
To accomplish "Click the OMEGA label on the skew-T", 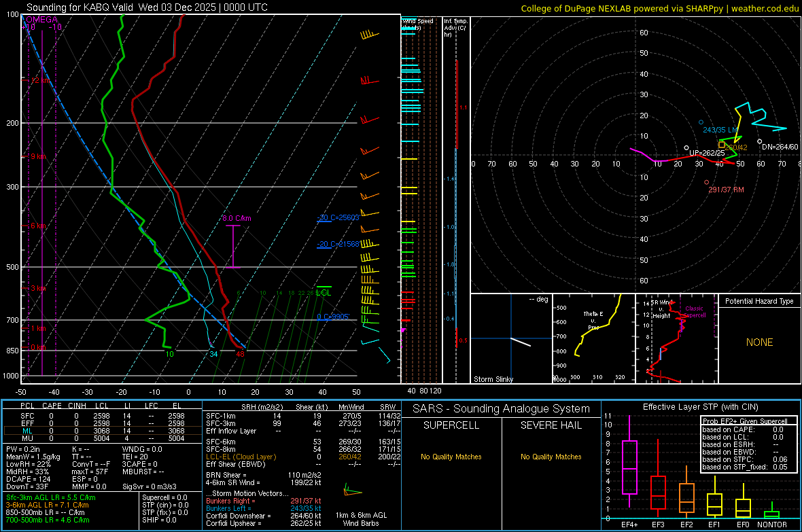I will (x=41, y=20).
